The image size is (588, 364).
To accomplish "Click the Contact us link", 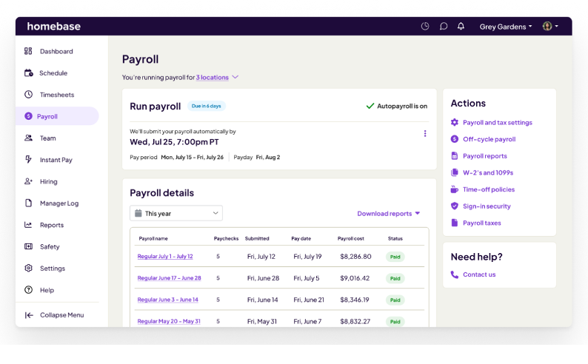I will point(479,274).
